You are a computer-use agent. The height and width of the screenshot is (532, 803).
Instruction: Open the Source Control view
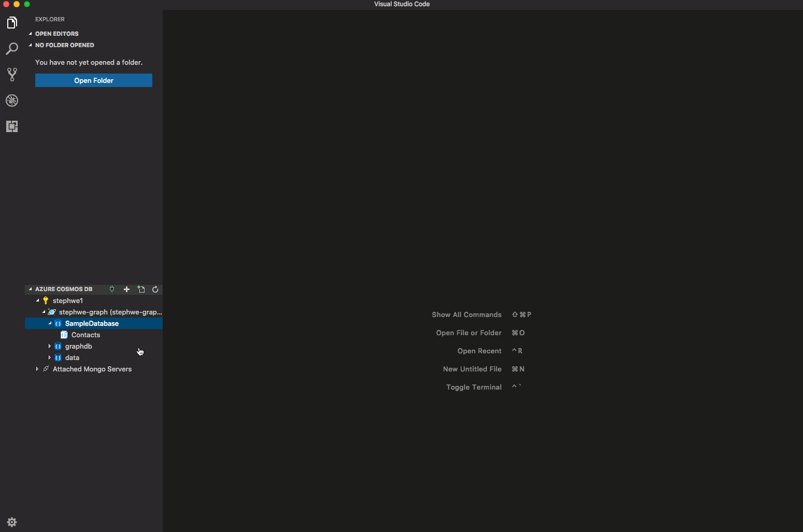pos(12,75)
